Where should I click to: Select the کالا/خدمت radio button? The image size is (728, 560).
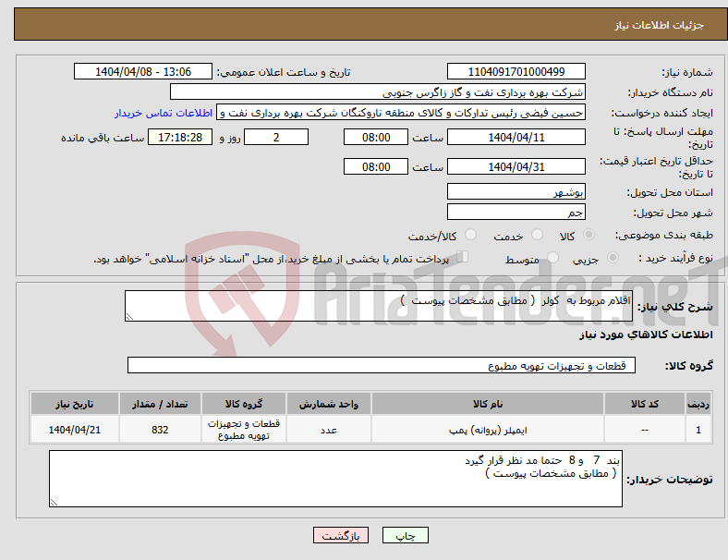coord(470,235)
